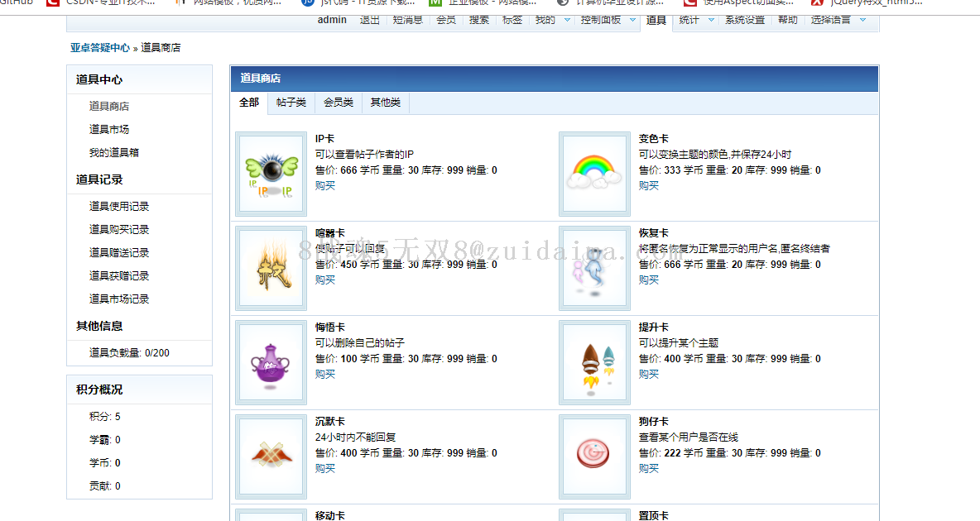Viewport: 980px width, 521px height.
Task: Expand the 控制面板 dropdown arrow
Action: [x=632, y=20]
